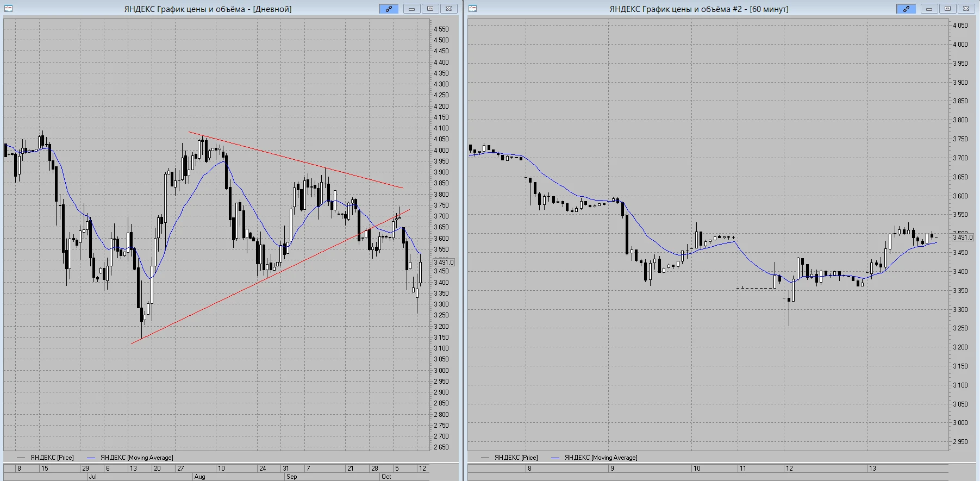Viewport: 980px width, 481px height.
Task: Click the Oct month label on the daily time axis
Action: tap(386, 477)
